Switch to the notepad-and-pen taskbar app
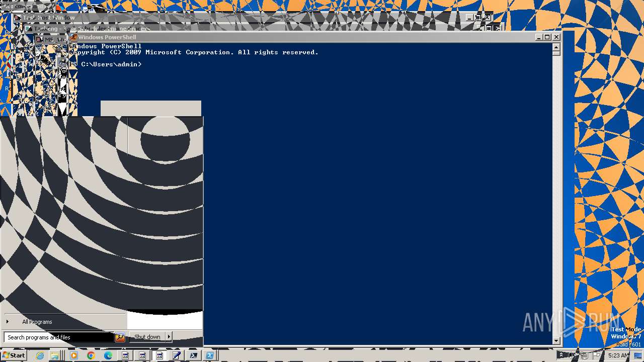Viewport: 644px width, 362px height. pyautogui.click(x=177, y=355)
